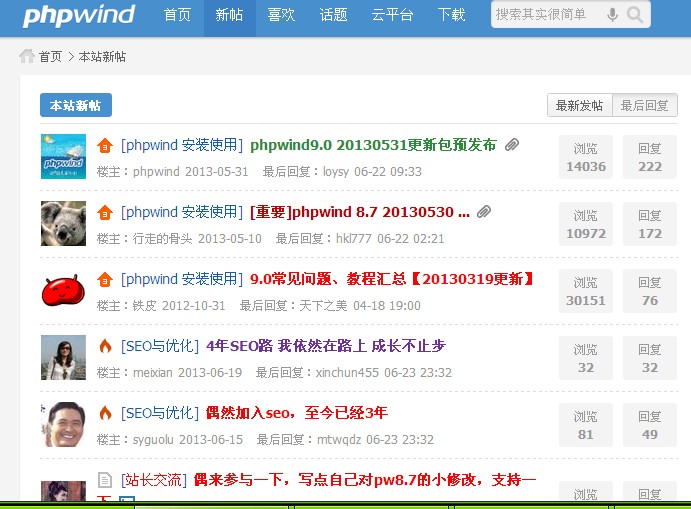The width and height of the screenshot is (691, 509).
Task: Click last replier loysy
Action: (336, 171)
